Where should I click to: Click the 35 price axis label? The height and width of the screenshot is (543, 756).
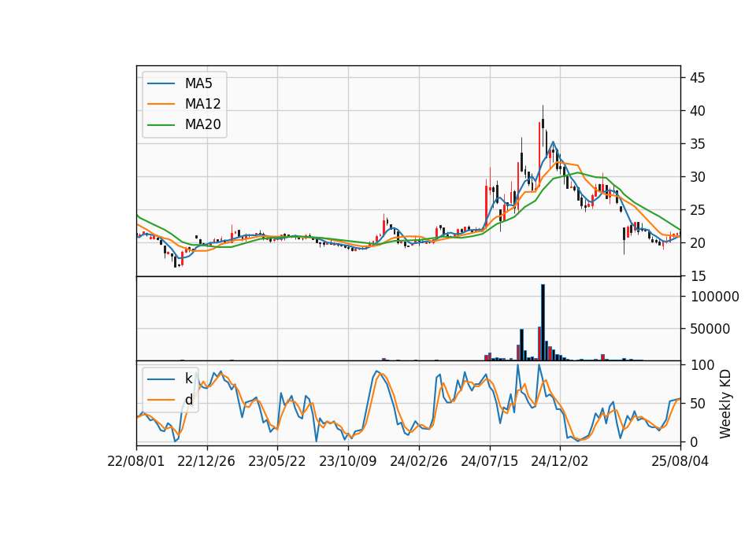click(x=698, y=144)
